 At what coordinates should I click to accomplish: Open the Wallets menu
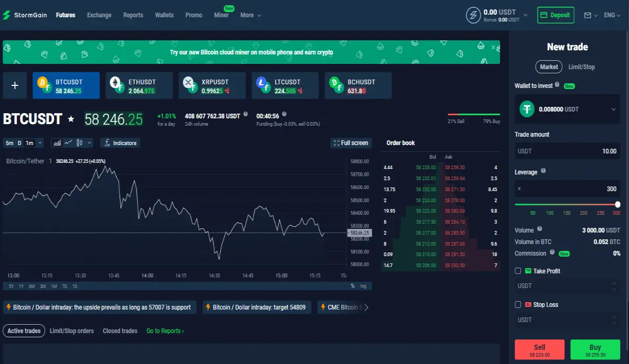[164, 15]
